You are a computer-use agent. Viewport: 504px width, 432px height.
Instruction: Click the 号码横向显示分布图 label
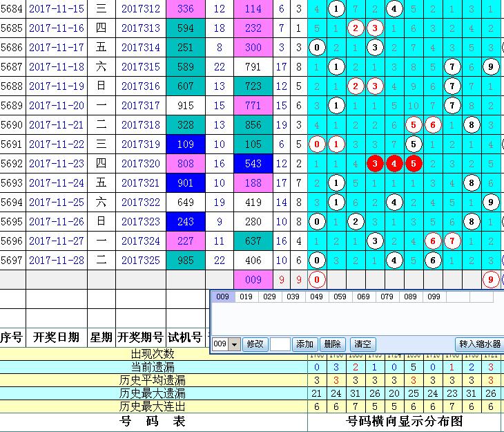click(404, 421)
